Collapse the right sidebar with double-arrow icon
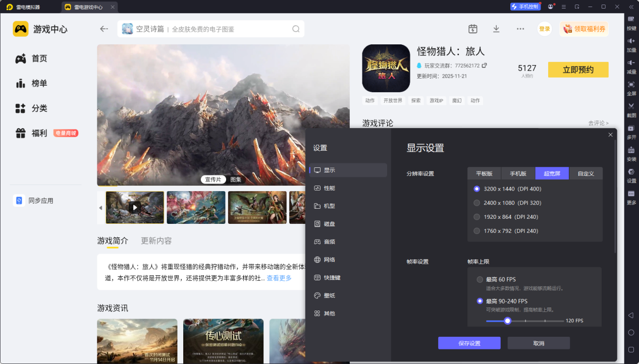This screenshot has height=364, width=639. click(631, 7)
